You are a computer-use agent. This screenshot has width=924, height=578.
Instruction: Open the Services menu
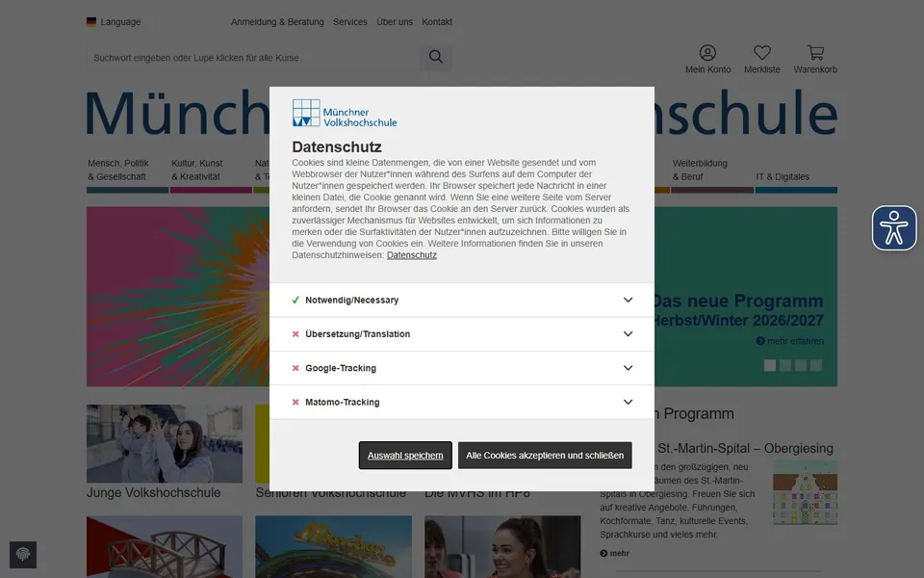350,22
